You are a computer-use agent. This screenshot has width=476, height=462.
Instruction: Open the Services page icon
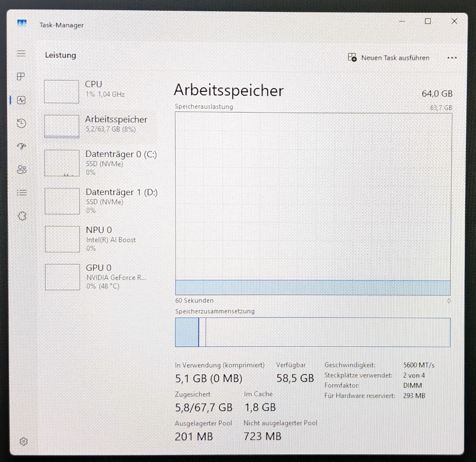[x=22, y=216]
